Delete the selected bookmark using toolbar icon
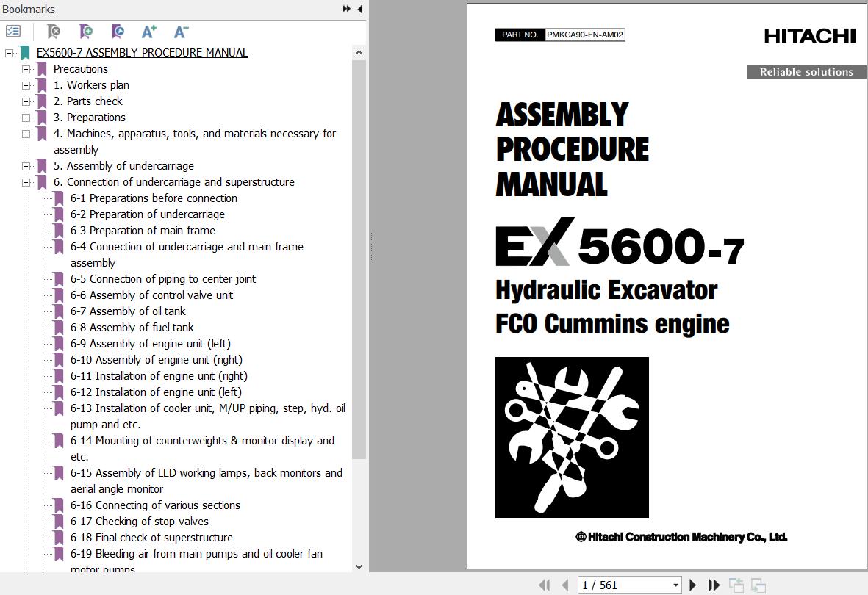The height and width of the screenshot is (595, 868). pyautogui.click(x=54, y=32)
